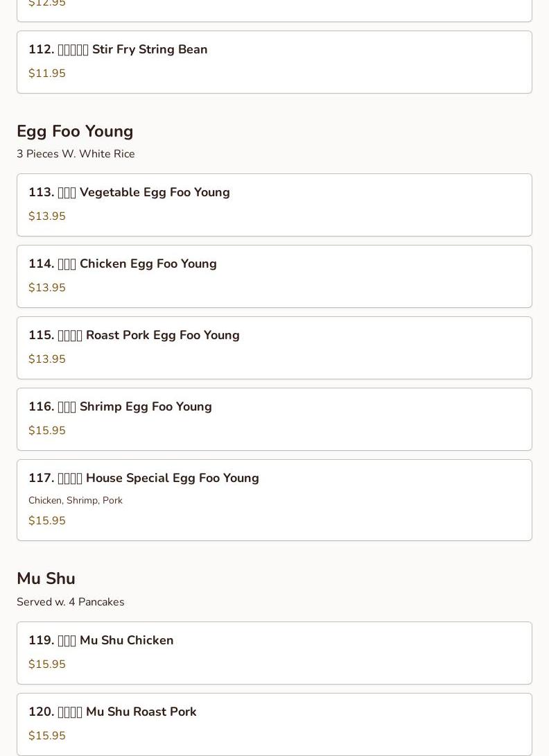This screenshot has height=756, width=549.
Task: Select 116 Shrimp Egg Foo Young
Action: (274, 419)
